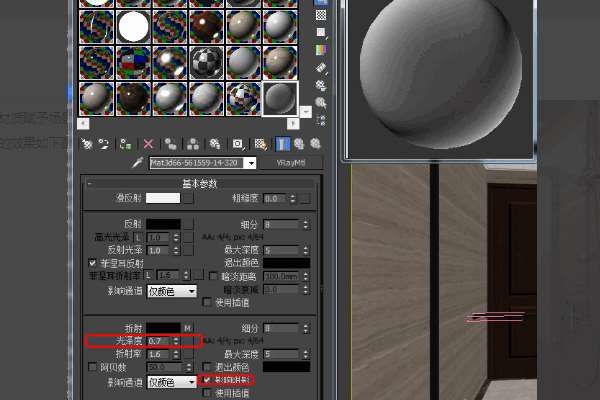The width and height of the screenshot is (600, 400).
Task: Click the 粗糙度 map button
Action: point(305,198)
